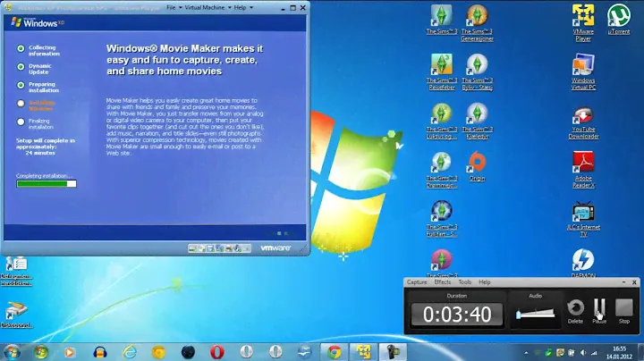Stop the screen recording

point(624,308)
